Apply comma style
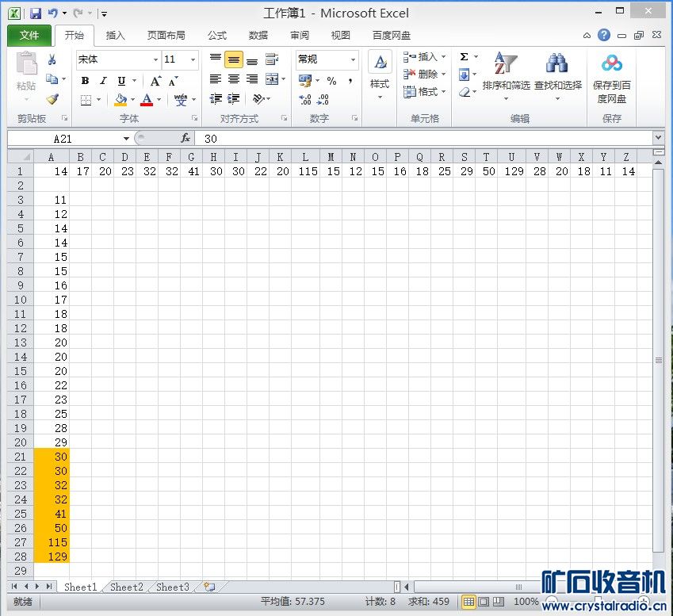 point(350,80)
